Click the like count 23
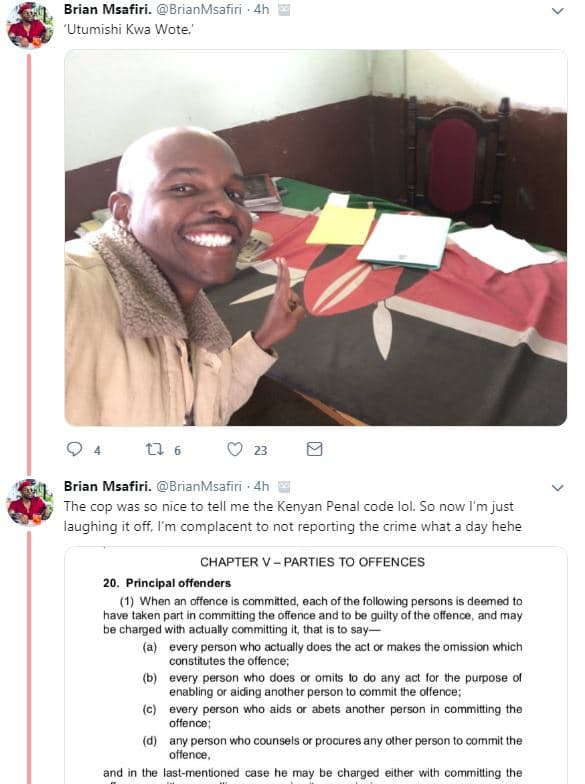This screenshot has height=784, width=585. pos(260,450)
